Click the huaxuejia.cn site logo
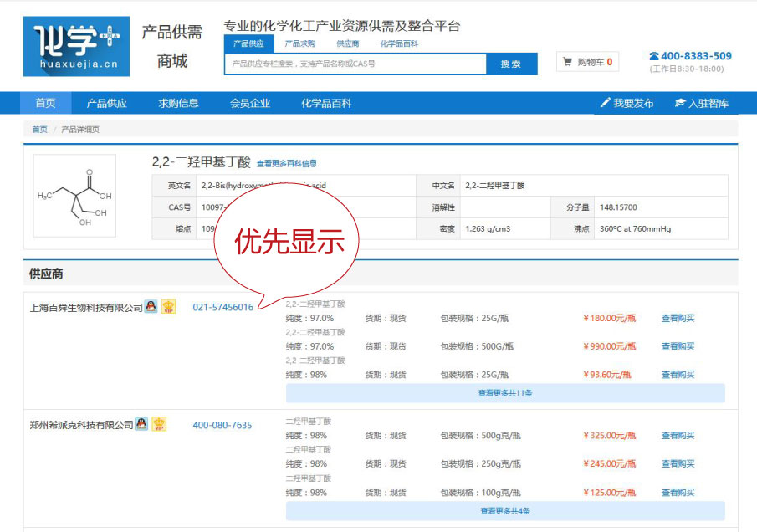Screen dimensions: 757x532 (76, 46)
